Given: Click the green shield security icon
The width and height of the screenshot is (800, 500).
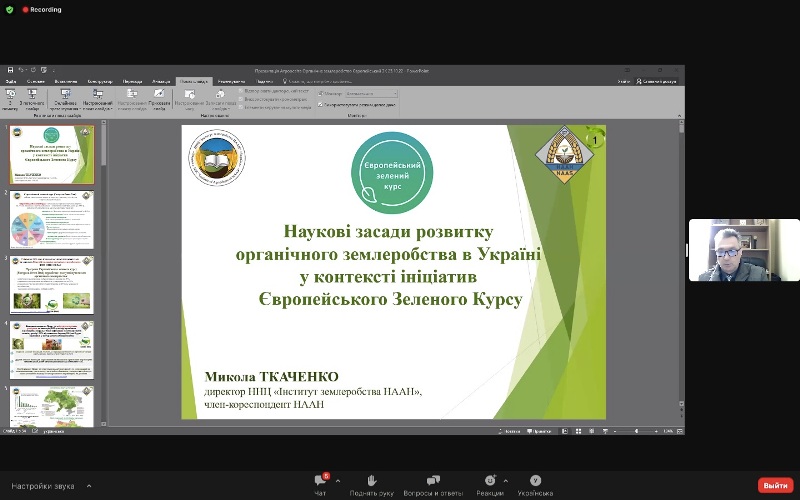Looking at the screenshot, I should point(9,9).
